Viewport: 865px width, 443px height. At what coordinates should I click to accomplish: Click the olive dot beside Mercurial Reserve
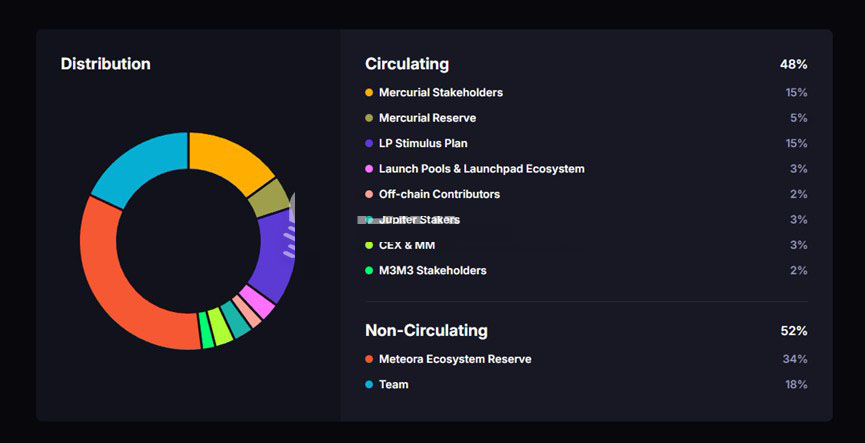tap(369, 118)
